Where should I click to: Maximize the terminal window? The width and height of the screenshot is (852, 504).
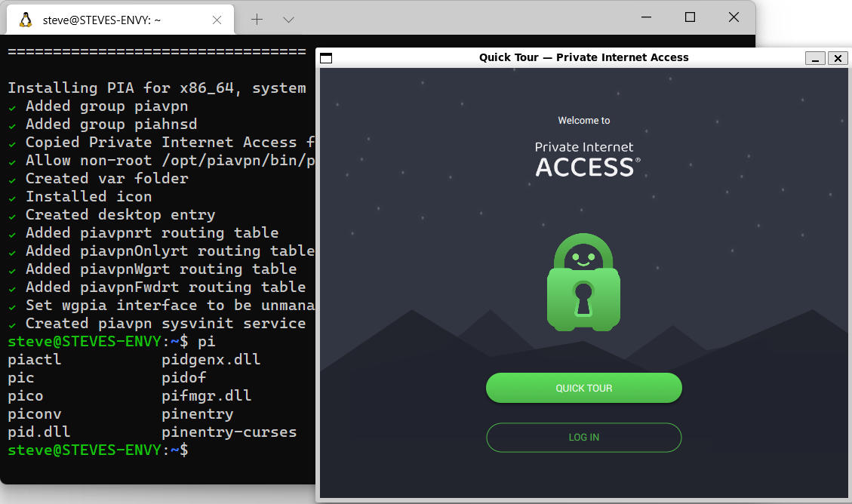[x=690, y=17]
